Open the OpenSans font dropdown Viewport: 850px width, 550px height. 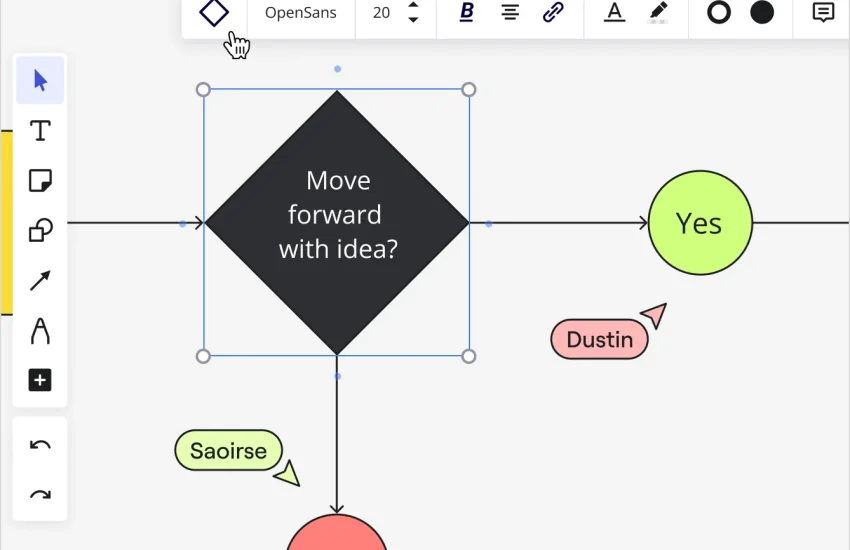point(300,13)
